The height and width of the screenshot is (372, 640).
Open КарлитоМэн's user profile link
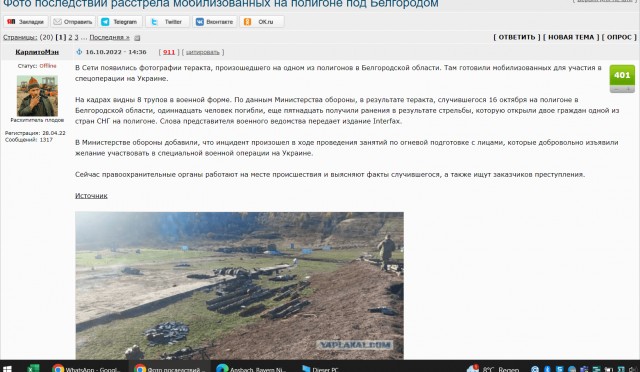(x=37, y=52)
